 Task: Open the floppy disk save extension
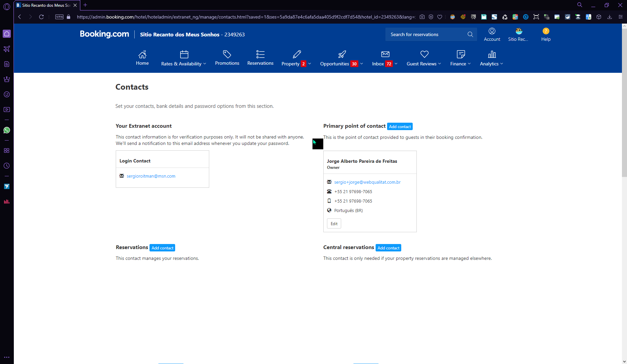[x=484, y=17]
